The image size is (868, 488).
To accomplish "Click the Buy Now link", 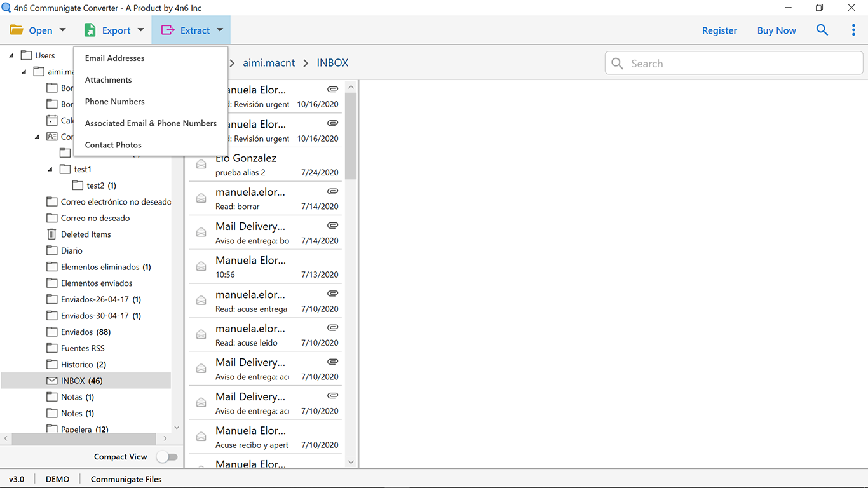I will click(x=776, y=30).
